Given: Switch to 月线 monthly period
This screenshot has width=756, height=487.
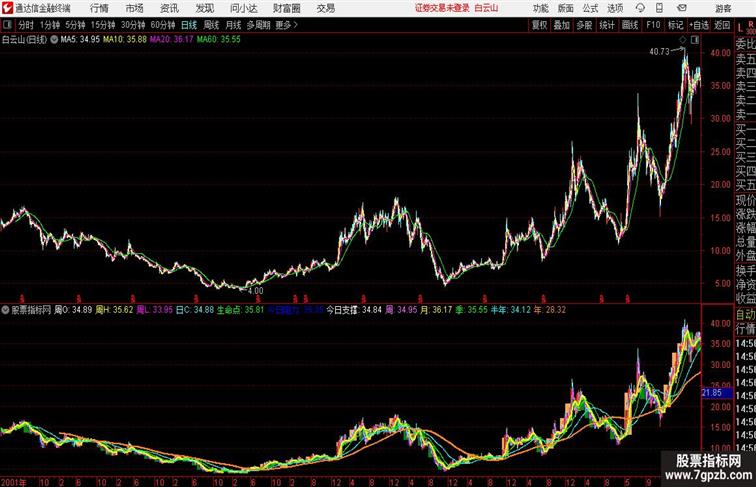Looking at the screenshot, I should tap(233, 25).
